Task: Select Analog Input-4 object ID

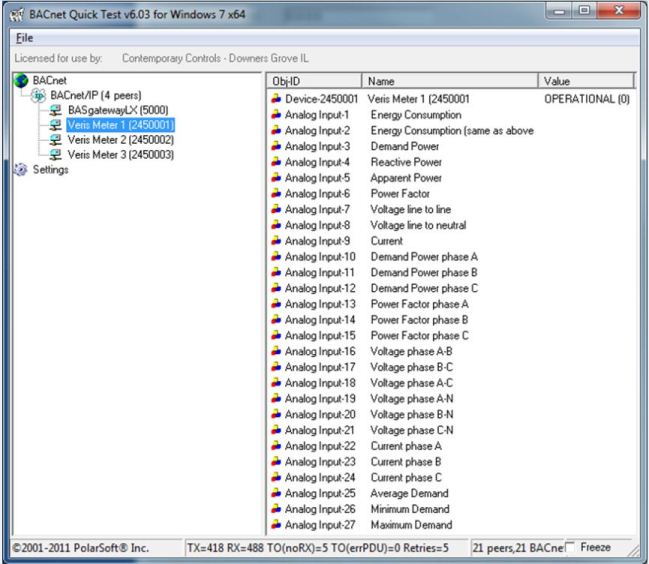Action: (x=317, y=162)
